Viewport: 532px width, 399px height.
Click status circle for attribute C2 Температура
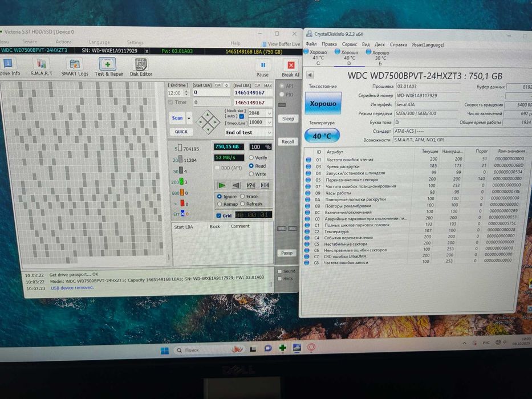(307, 231)
